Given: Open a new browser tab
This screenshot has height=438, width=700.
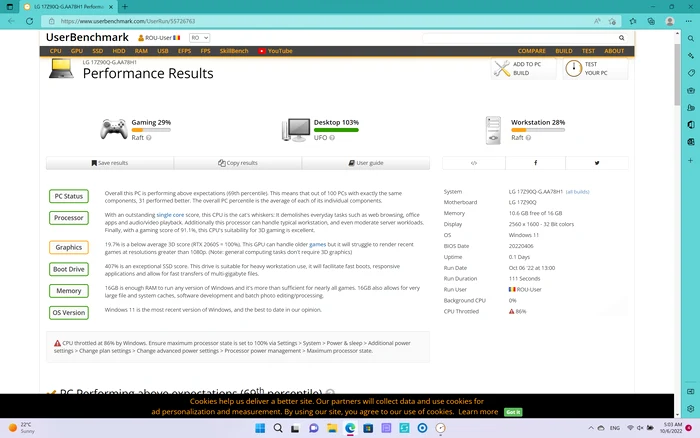Looking at the screenshot, I should tap(125, 7).
